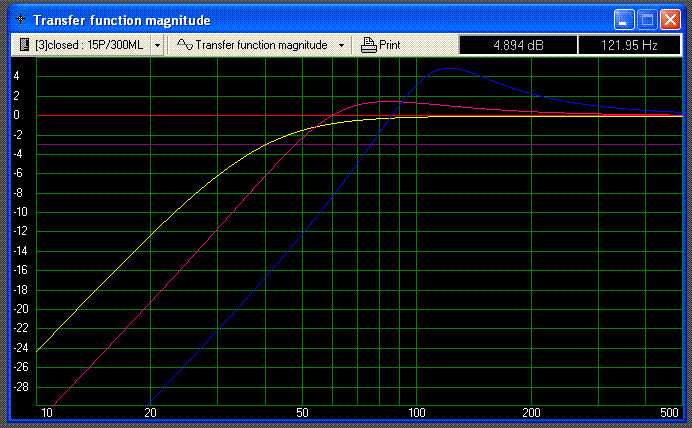Minimize the Transfer function magnitude window
692x428 pixels.
pos(624,20)
